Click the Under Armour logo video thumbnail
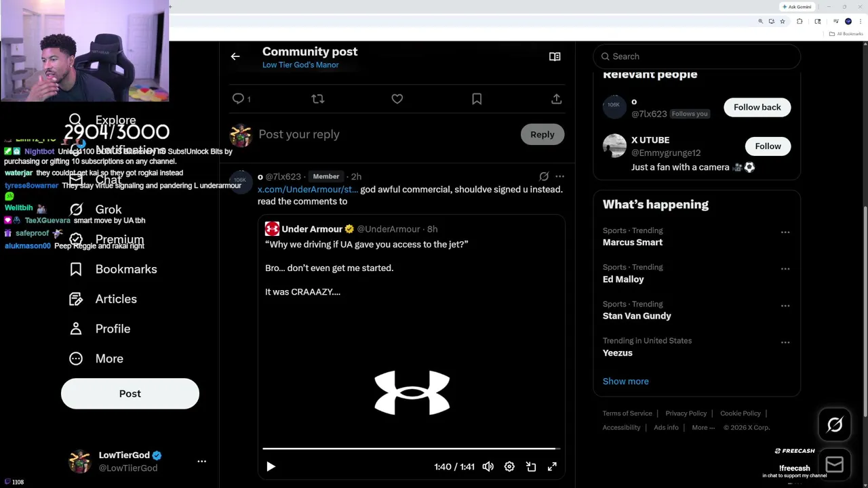The height and width of the screenshot is (488, 868). pyautogui.click(x=412, y=392)
